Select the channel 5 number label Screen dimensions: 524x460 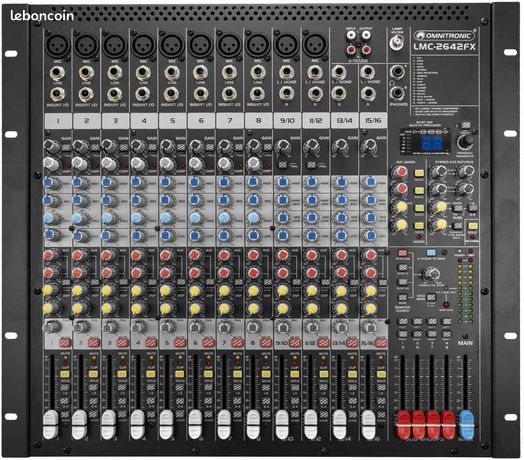pyautogui.click(x=172, y=121)
